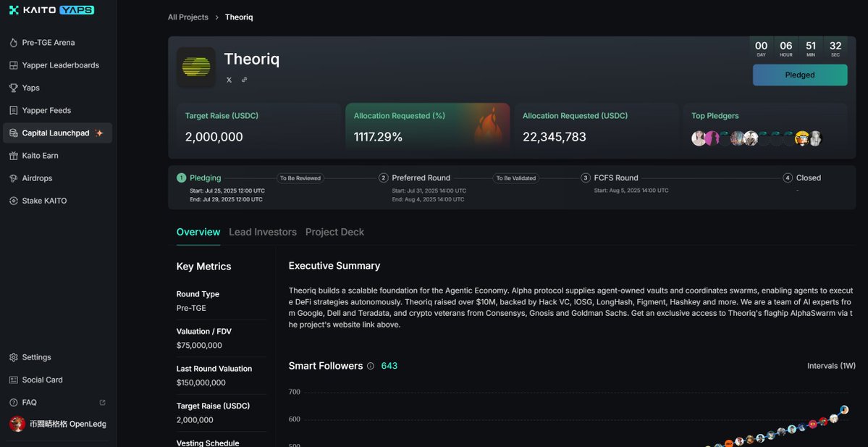Switch to the Lead Investors tab

(x=262, y=232)
